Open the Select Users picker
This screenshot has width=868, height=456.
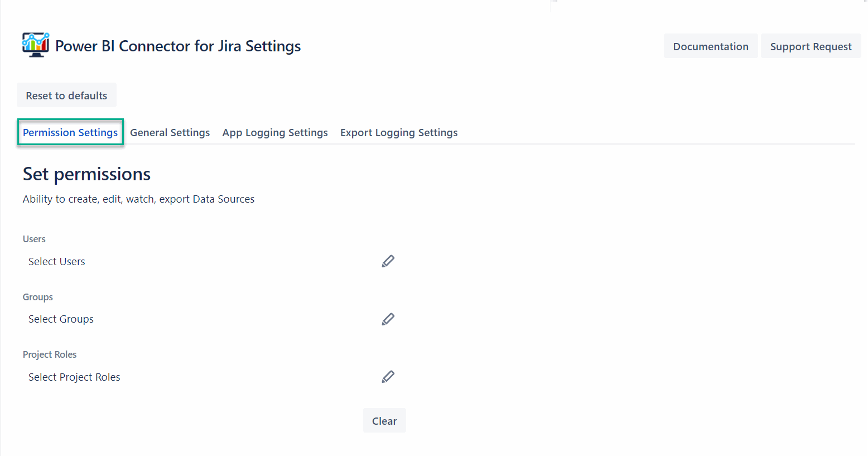pos(56,261)
